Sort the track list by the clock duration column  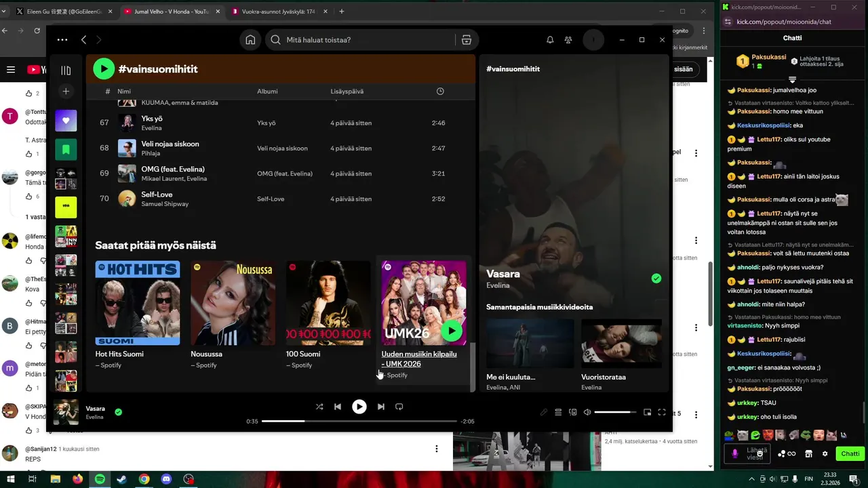pos(440,91)
